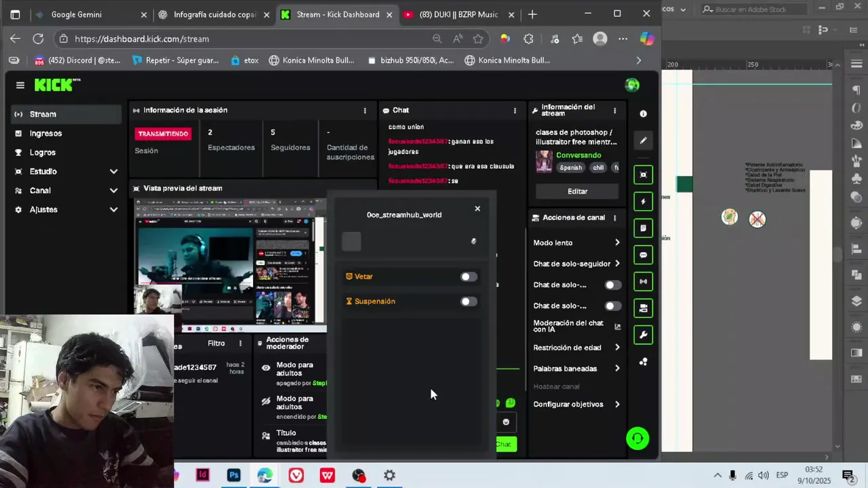Open Chat panel three-dot menu
Image resolution: width=868 pixels, height=488 pixels.
click(515, 110)
